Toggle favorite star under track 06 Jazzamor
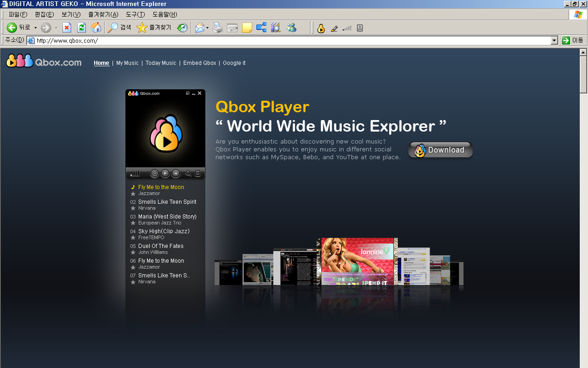 click(x=133, y=267)
